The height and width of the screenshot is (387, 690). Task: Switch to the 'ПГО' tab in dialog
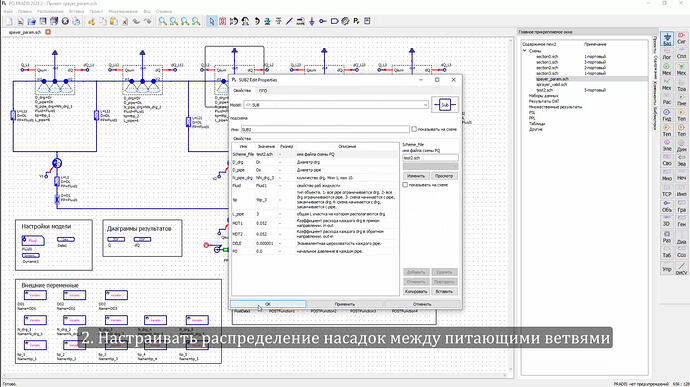263,91
